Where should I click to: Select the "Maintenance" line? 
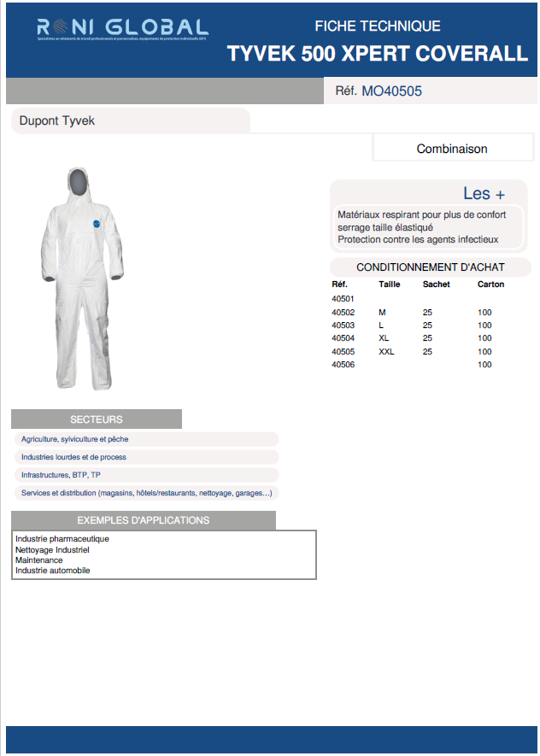39,560
